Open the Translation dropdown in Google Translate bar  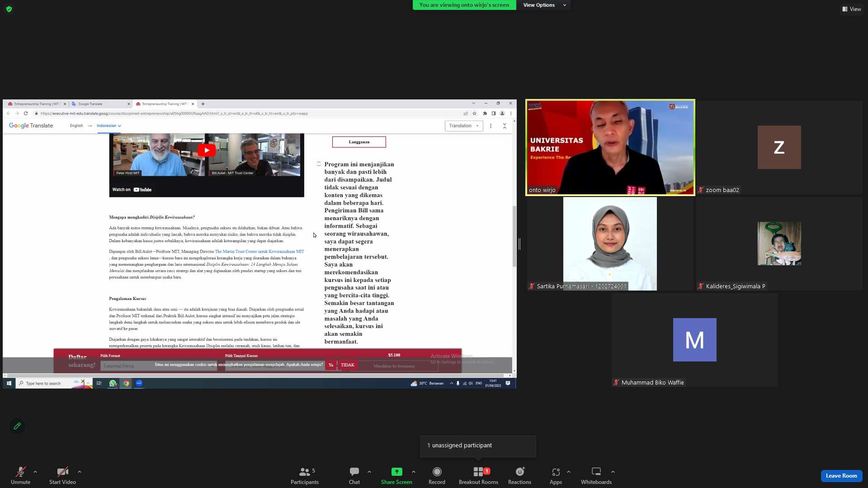click(x=464, y=126)
